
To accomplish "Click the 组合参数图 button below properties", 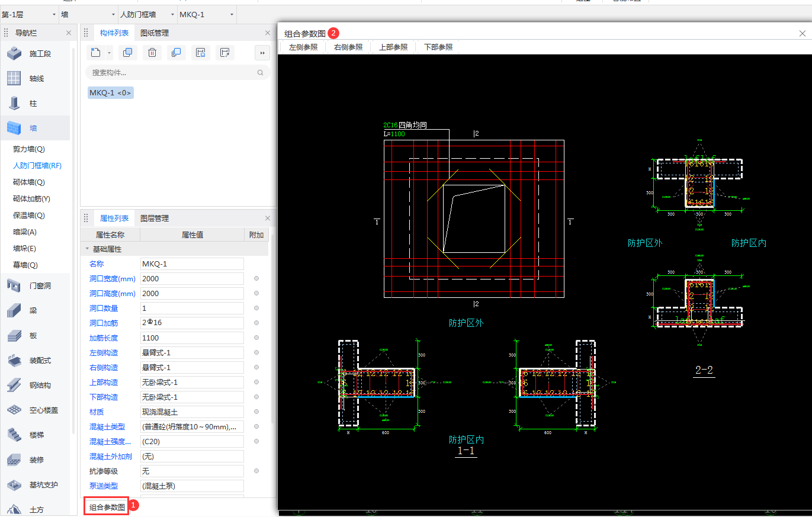I will [107, 507].
